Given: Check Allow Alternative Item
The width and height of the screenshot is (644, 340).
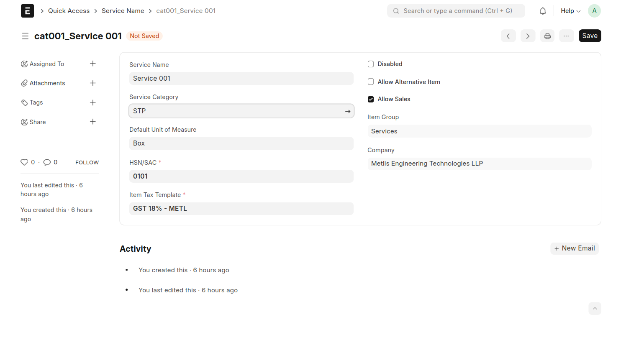Looking at the screenshot, I should [x=371, y=82].
